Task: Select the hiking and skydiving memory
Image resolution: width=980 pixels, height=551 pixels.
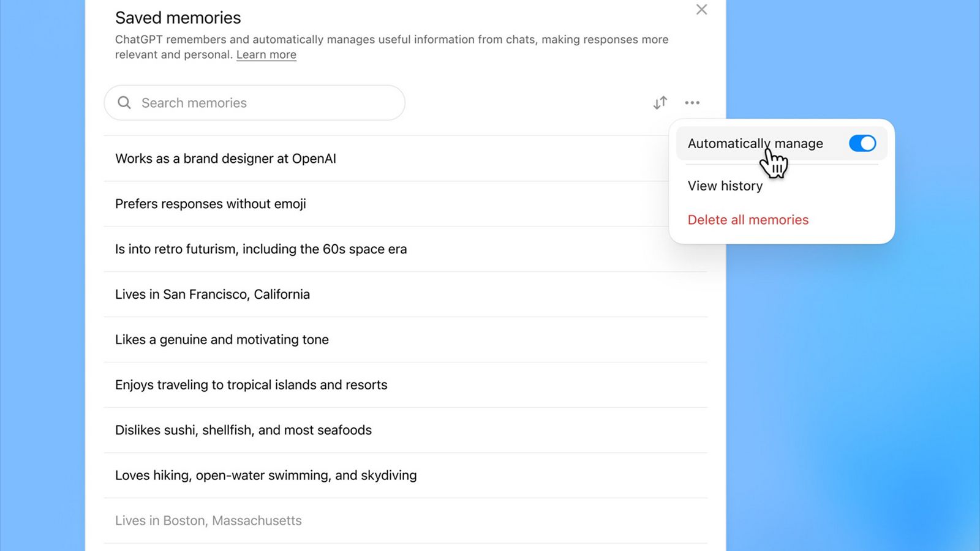Action: (x=266, y=475)
